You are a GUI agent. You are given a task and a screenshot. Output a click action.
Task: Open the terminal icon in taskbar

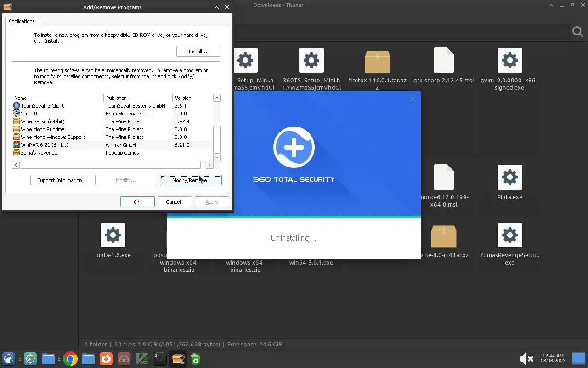[x=159, y=359]
